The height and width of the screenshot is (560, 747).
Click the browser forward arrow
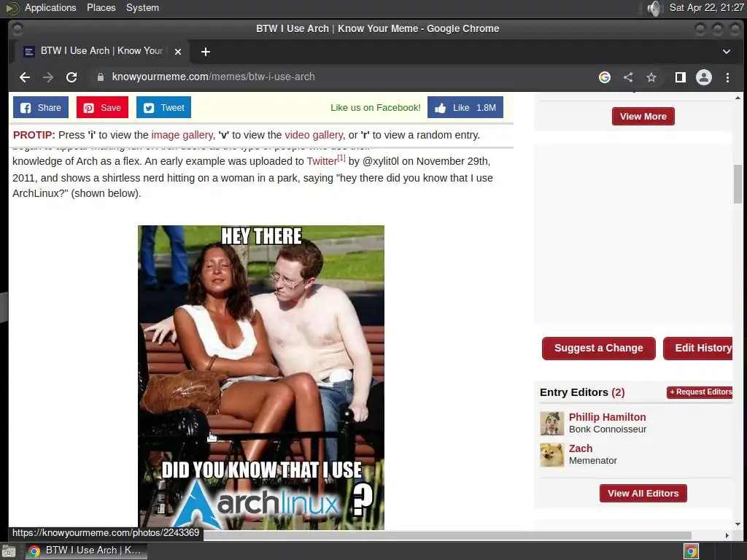tap(48, 77)
